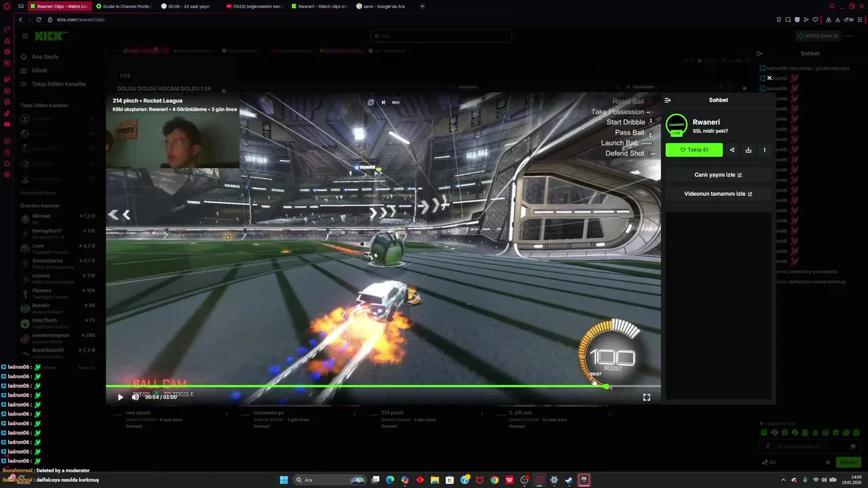Open the Rwaneri channel name link

(x=706, y=122)
